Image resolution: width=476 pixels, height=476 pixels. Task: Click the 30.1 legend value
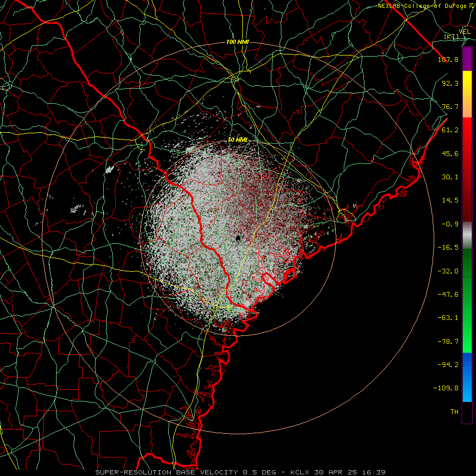450,177
